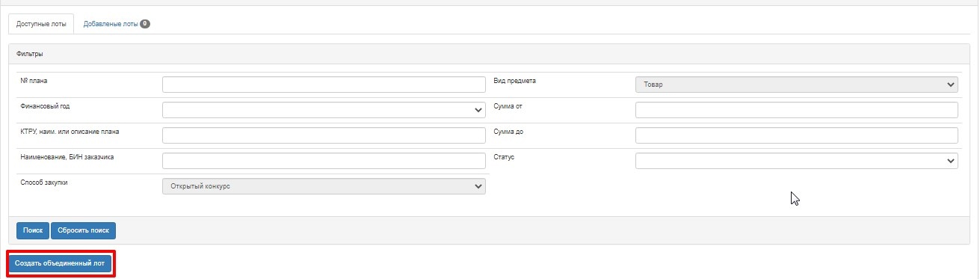Click the Фильтры panel header

point(489,54)
